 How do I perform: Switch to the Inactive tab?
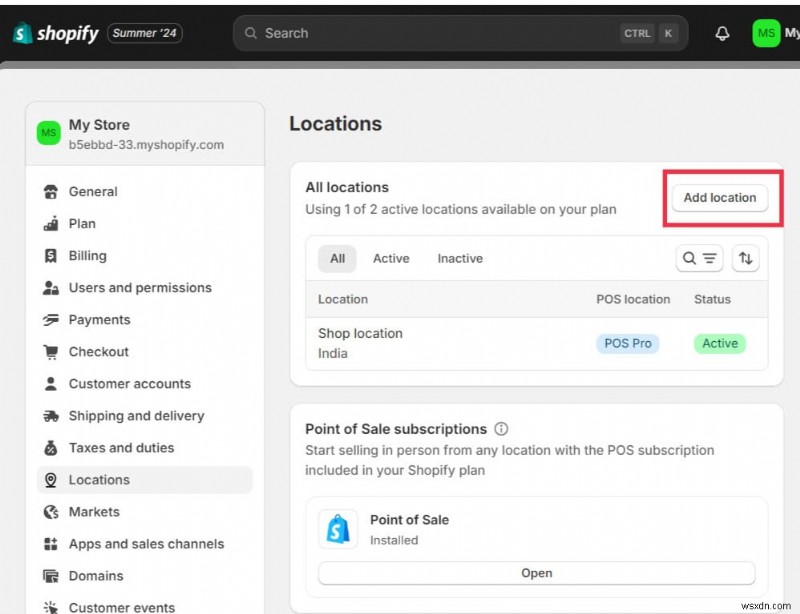pyautogui.click(x=460, y=259)
